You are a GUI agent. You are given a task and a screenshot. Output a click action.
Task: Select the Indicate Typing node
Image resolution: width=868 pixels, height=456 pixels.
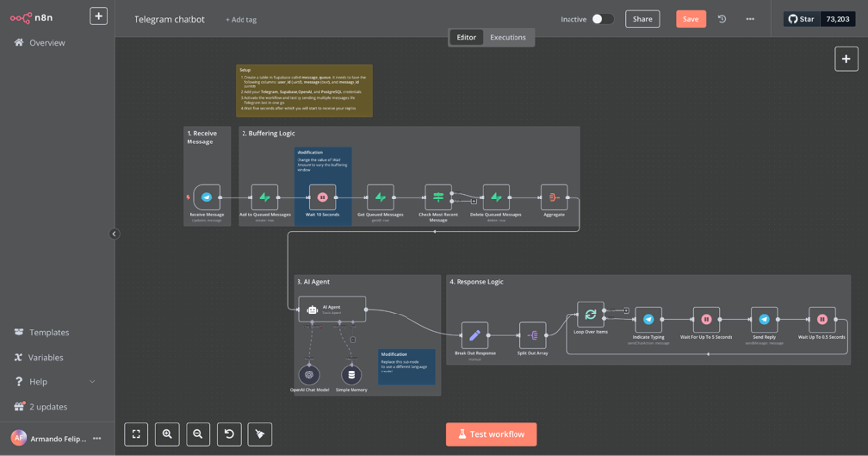[648, 319]
